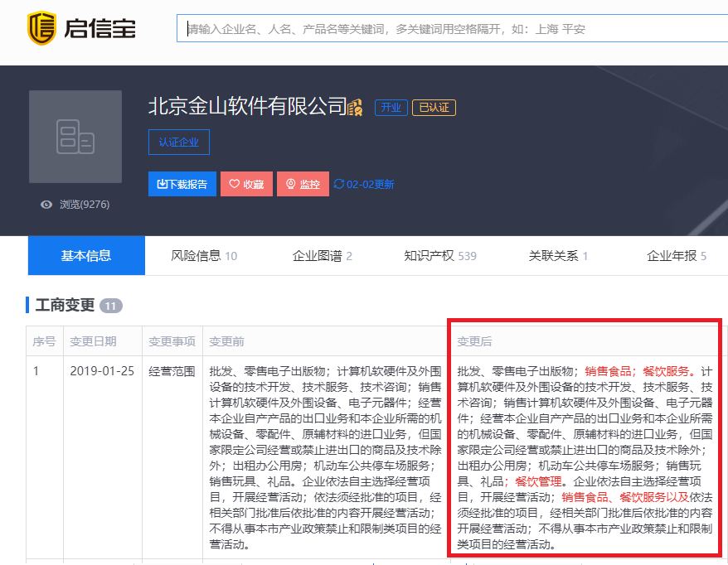Click the certification badge icon after company name
Screen dimensions: 728x565
(x=355, y=107)
